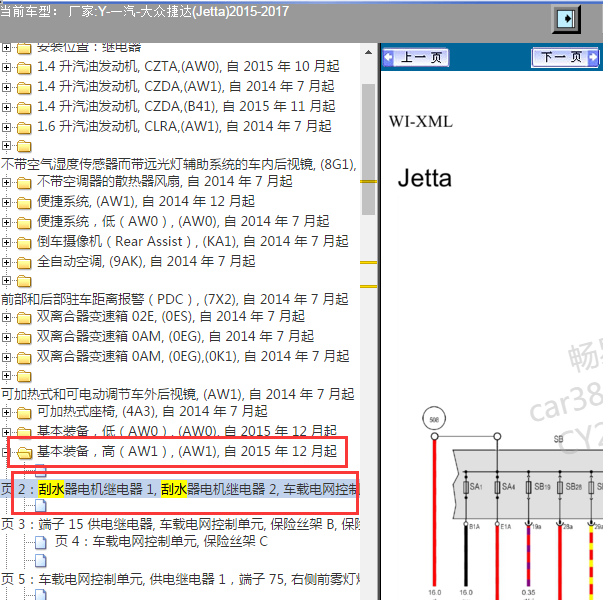603x600 pixels.
Task: Expand the 0AM (0EG),(0K1) gearbox node
Action: point(6,357)
